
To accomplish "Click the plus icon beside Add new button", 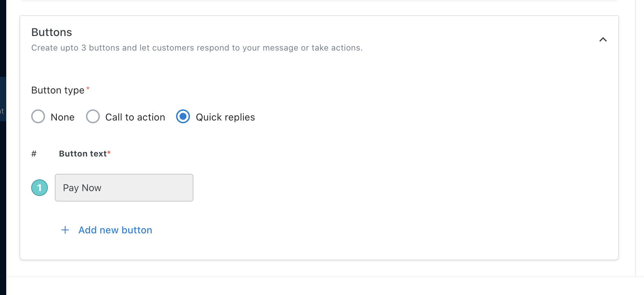I will [65, 230].
